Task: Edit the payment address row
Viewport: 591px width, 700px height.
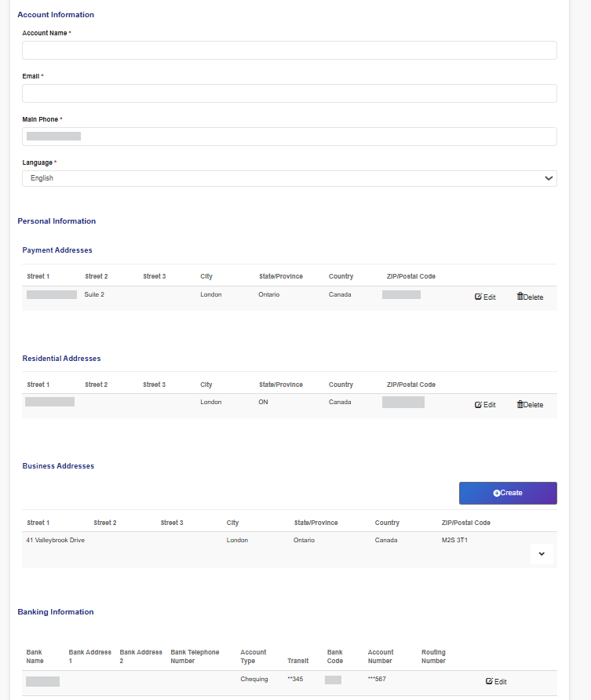Action: click(485, 297)
